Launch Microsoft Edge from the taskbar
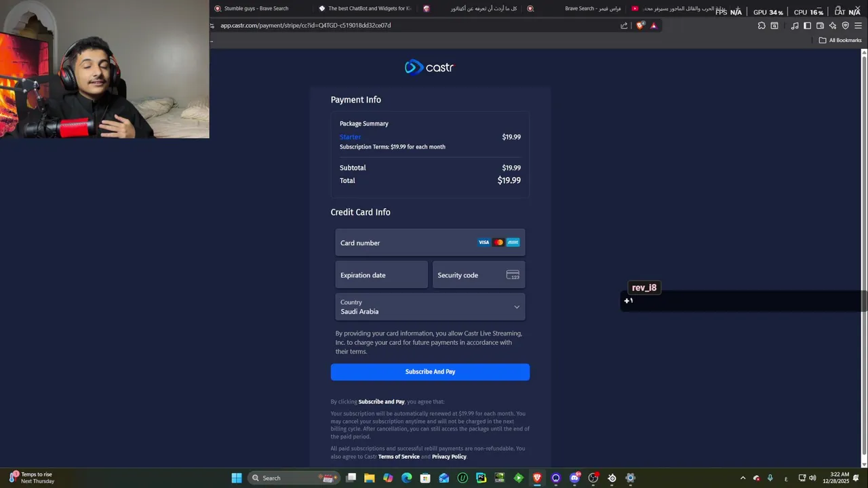The height and width of the screenshot is (488, 868). (407, 478)
